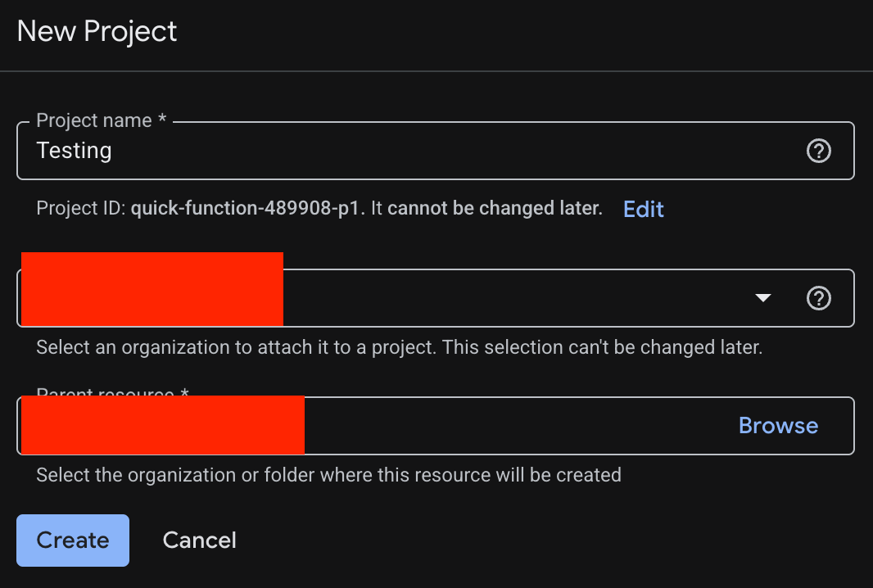Create the new project
873x588 pixels.
click(73, 541)
